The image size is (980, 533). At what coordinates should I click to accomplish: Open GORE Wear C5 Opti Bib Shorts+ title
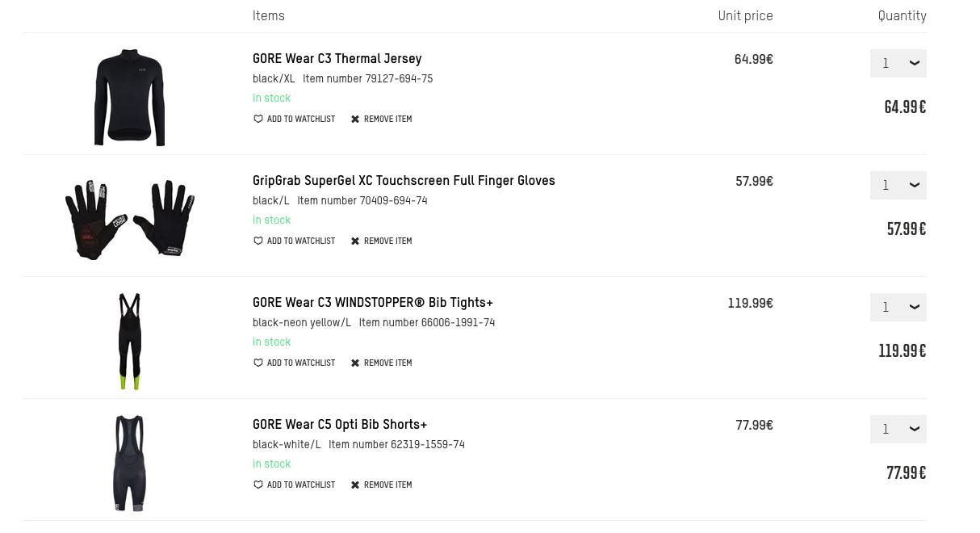coord(339,425)
